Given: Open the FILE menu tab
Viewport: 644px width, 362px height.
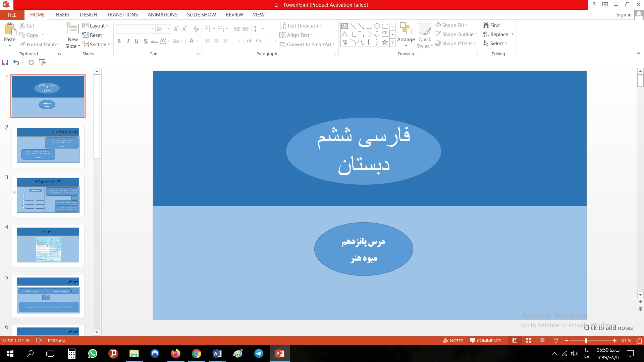Looking at the screenshot, I should pyautogui.click(x=12, y=15).
